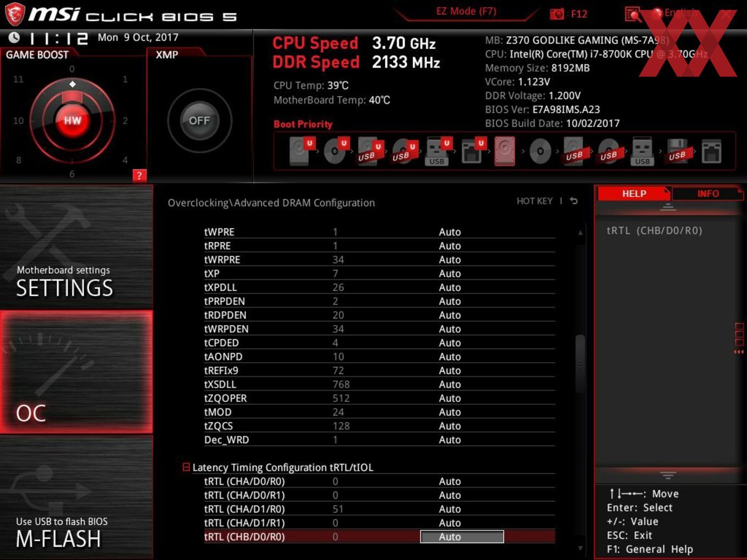Select the legacy network boot icon at end
747x560 pixels.
click(x=711, y=152)
